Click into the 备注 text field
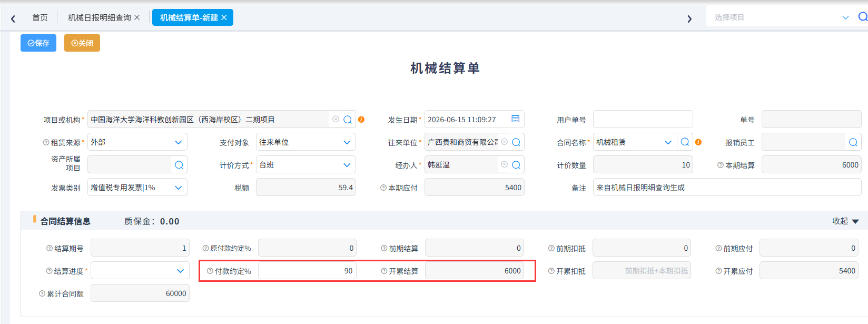 (x=727, y=188)
